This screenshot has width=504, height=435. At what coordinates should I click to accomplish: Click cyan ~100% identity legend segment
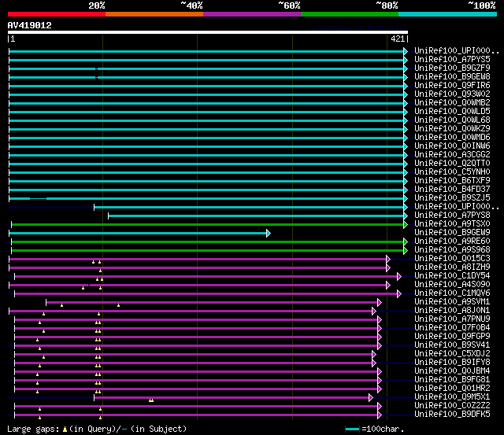pos(447,14)
